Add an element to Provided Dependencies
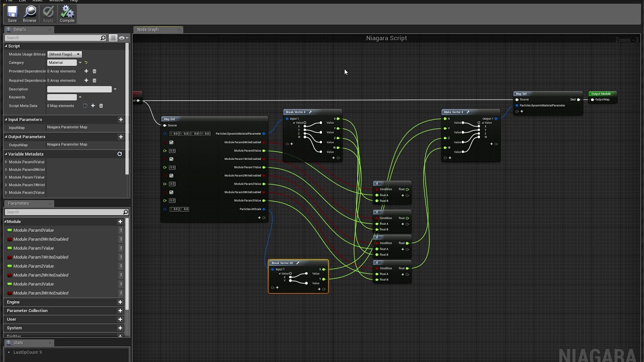Viewport: 644px width, 362px height. [x=86, y=71]
